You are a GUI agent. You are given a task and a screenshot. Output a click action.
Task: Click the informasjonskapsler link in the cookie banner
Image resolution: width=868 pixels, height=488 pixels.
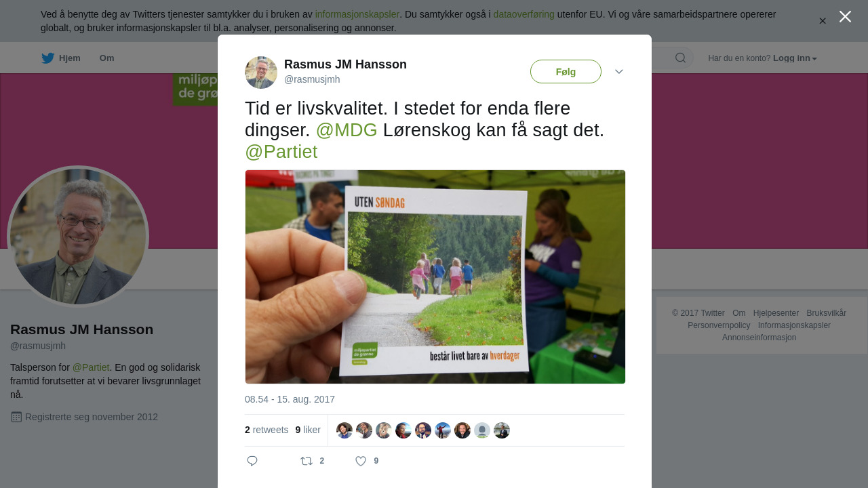pos(357,14)
